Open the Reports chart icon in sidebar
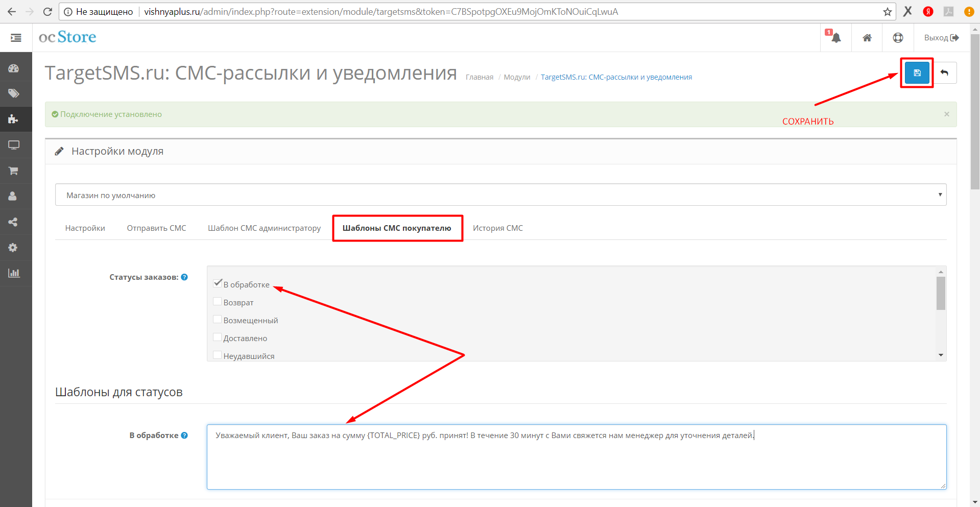Viewport: 980px width, 507px height. (x=13, y=273)
